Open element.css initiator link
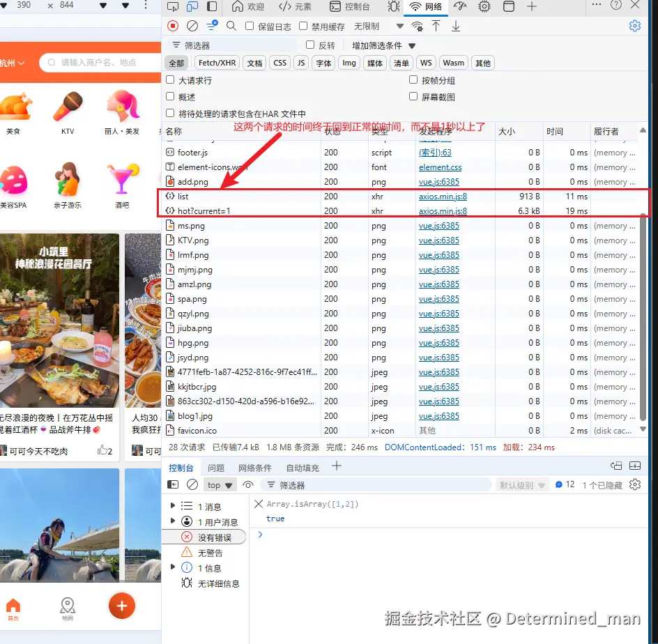 441,167
